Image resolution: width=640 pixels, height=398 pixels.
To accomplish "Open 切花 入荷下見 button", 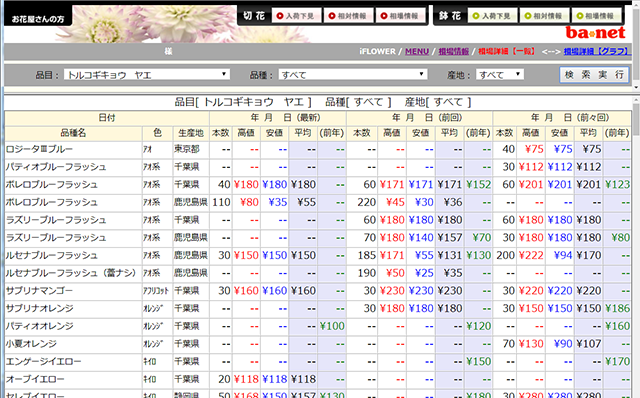I will tap(296, 16).
